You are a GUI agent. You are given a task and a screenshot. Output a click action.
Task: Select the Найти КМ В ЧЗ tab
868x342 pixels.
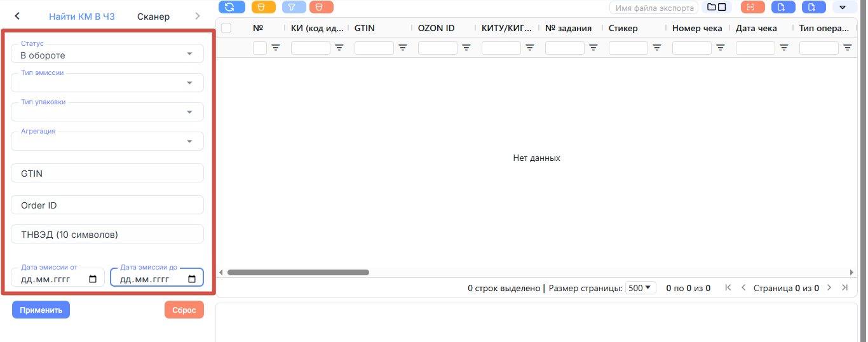point(82,17)
